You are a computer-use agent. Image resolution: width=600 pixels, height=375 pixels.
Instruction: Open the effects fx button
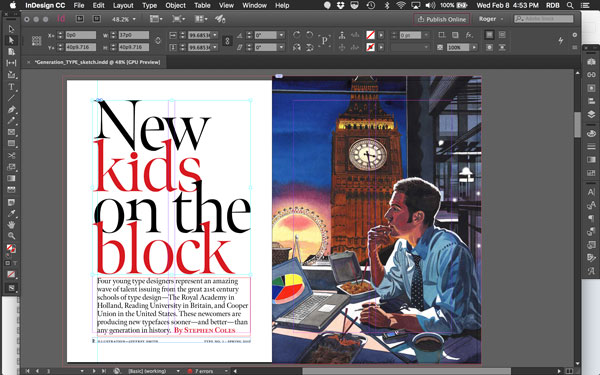click(x=469, y=35)
